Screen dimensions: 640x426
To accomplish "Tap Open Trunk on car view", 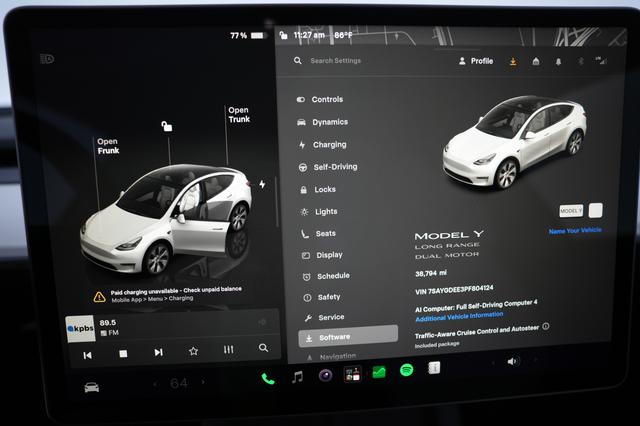I will tap(239, 115).
